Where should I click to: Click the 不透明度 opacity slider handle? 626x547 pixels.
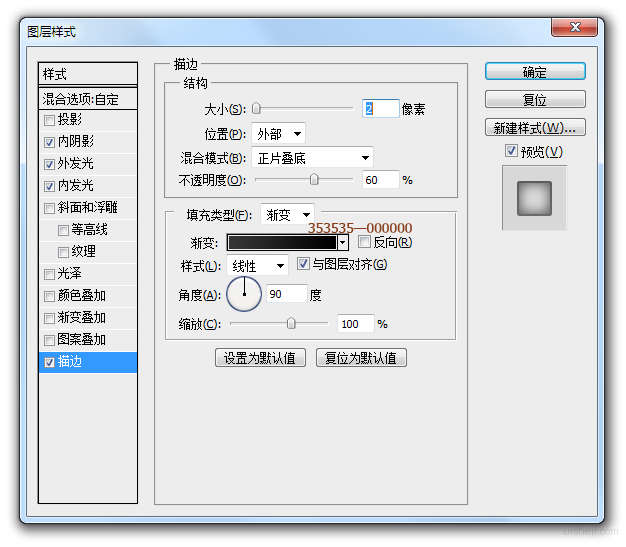(314, 179)
